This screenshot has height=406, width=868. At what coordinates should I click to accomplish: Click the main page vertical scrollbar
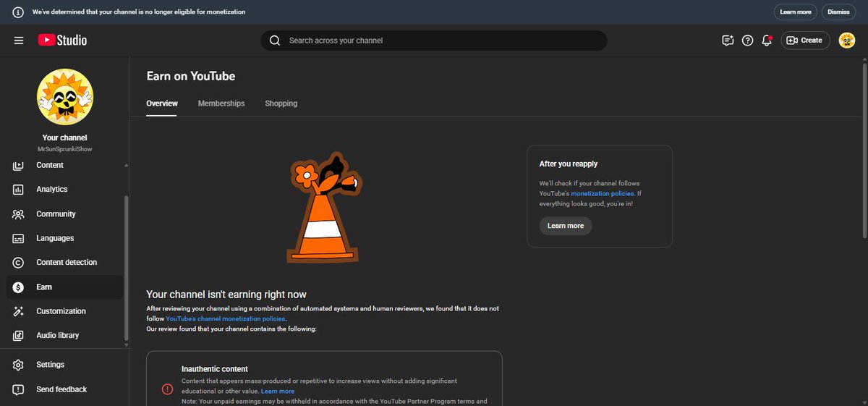(865, 150)
